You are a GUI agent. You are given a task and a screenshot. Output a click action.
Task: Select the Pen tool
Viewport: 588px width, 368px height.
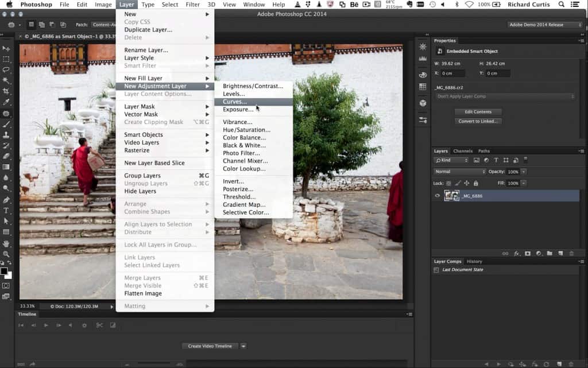pos(6,199)
